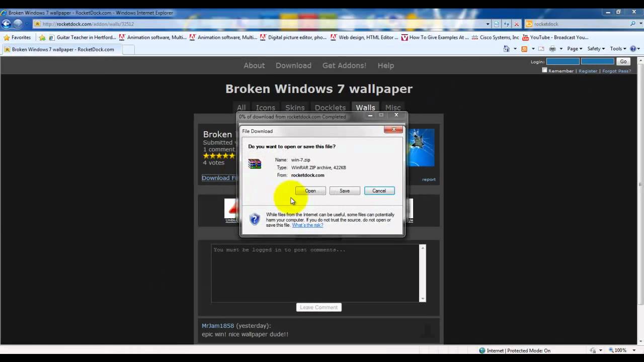Click the Home icon in command bar

point(507,49)
